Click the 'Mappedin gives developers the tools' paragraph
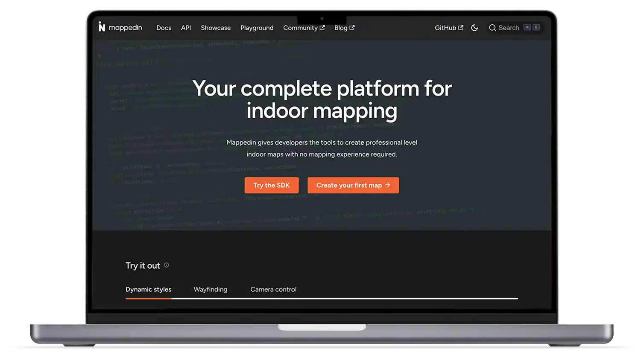This screenshot has height=355, width=644. (322, 148)
